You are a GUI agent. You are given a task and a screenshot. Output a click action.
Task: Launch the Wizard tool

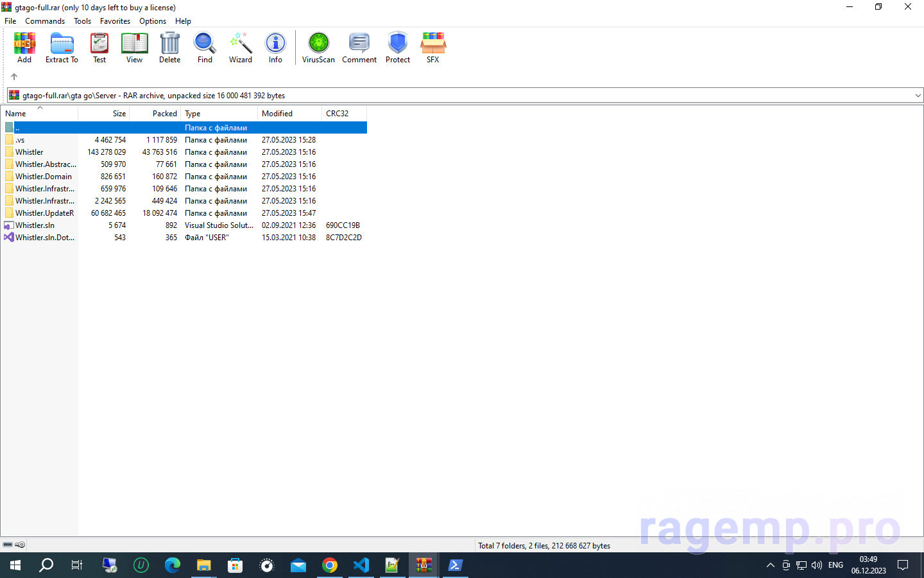(x=241, y=48)
